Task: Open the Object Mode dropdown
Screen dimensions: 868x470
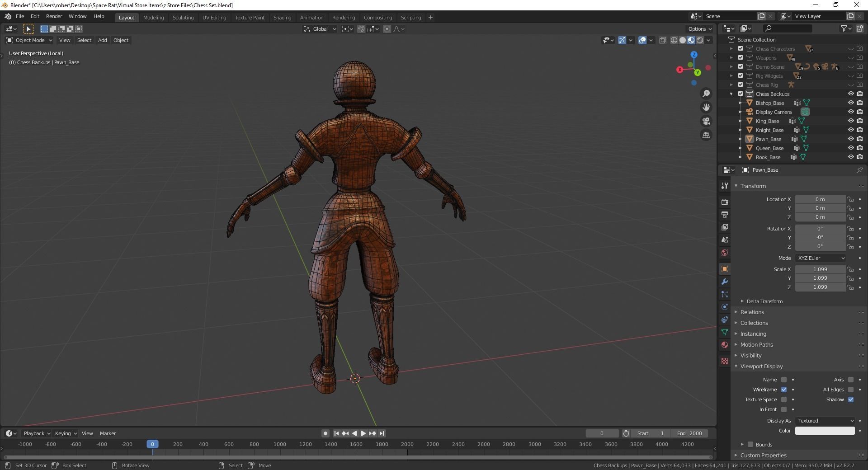Action: tap(29, 40)
